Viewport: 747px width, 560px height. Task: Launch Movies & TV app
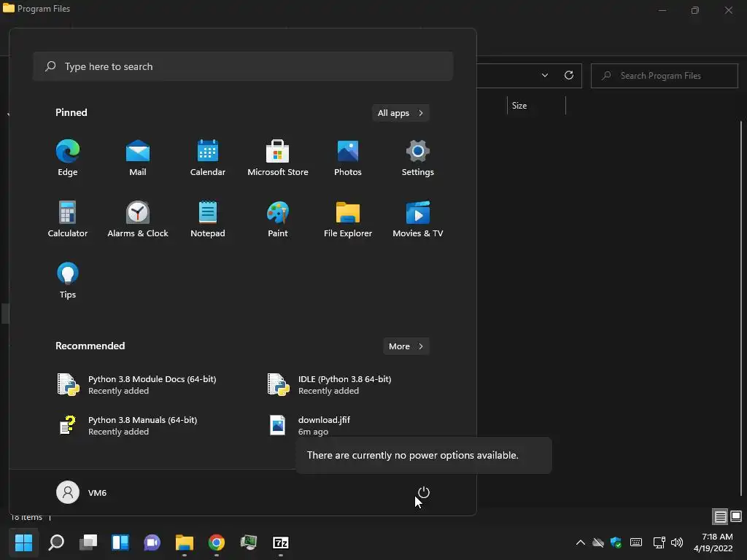coord(418,219)
